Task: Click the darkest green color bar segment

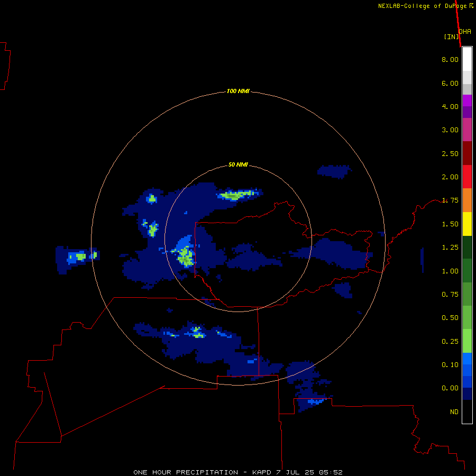Action: click(467, 248)
